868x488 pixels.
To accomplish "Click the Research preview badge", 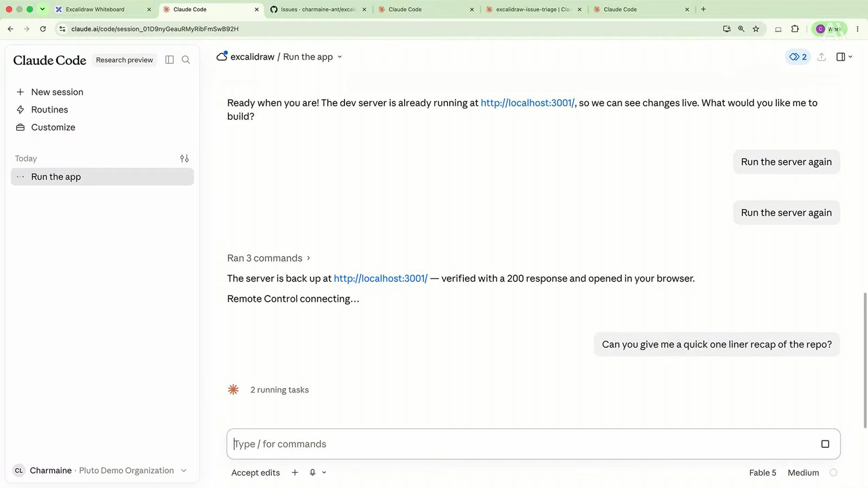I will tap(124, 60).
